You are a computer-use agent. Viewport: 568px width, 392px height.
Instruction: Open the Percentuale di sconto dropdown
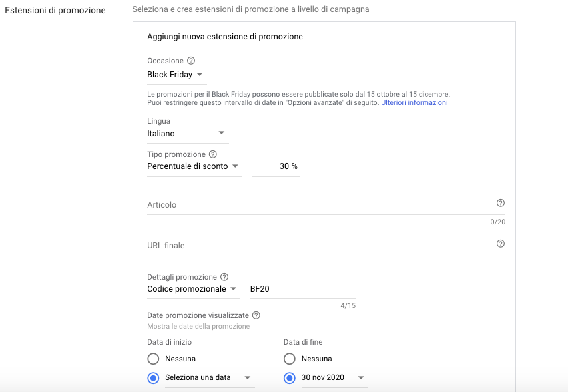[x=194, y=166]
